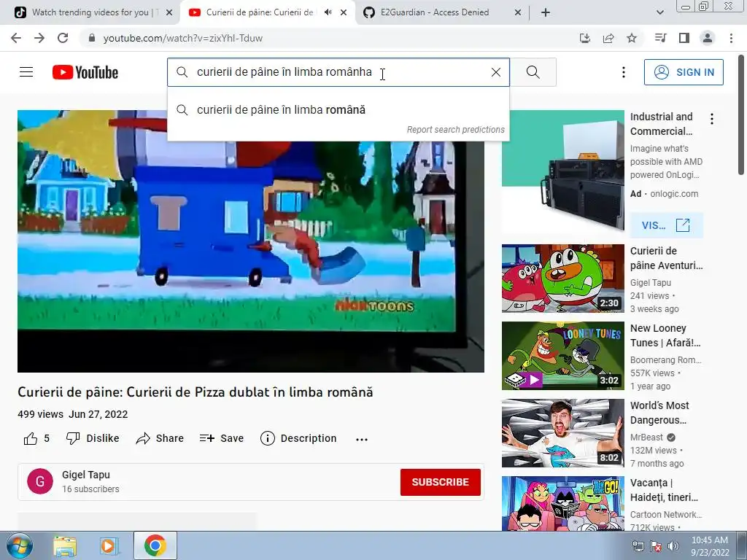Viewport: 747px width, 560px height.
Task: Open the ad options three-dot menu
Action: [712, 119]
